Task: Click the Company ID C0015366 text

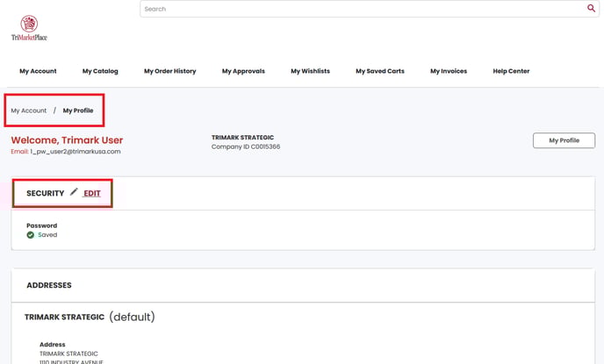Action: pyautogui.click(x=246, y=146)
